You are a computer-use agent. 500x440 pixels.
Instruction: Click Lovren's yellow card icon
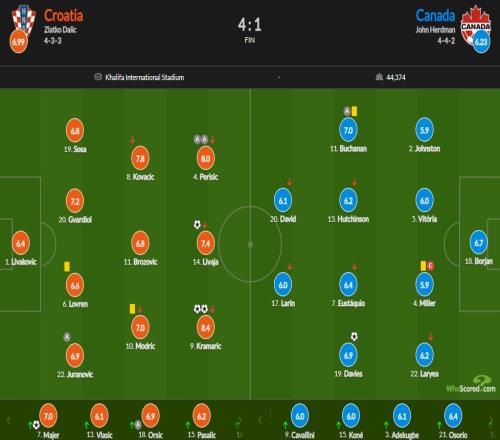67,266
